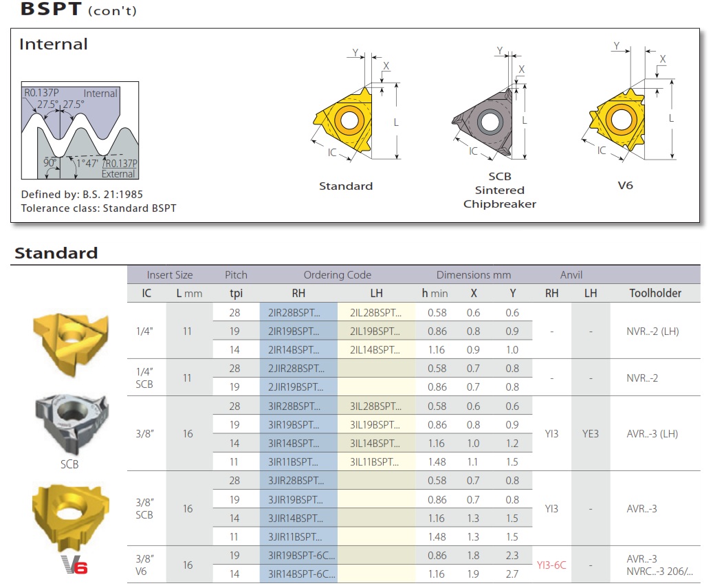Select ordering code 3JIR14BSPT...

[296, 519]
